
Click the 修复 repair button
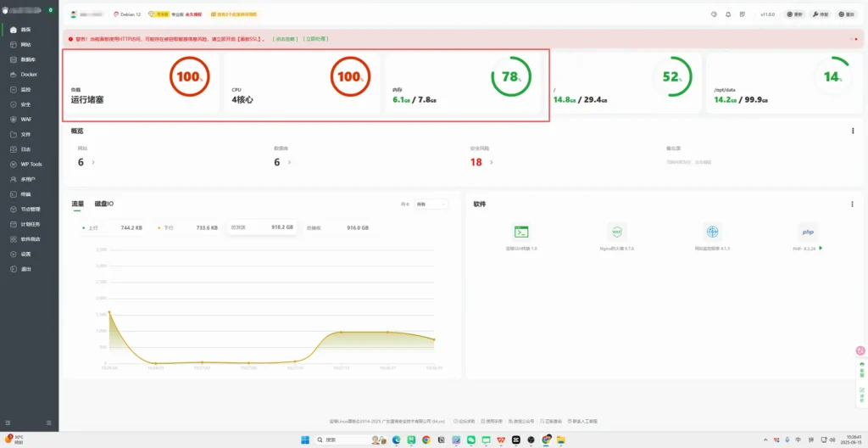[821, 14]
